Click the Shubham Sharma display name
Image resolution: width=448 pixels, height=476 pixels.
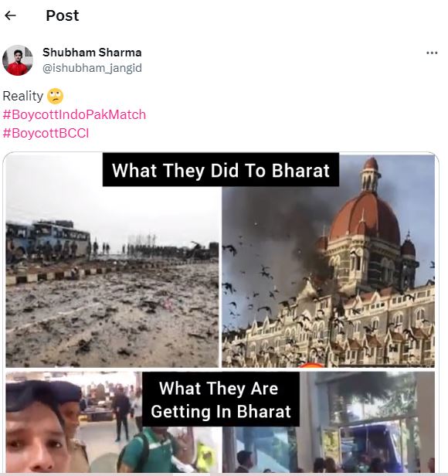click(92, 53)
